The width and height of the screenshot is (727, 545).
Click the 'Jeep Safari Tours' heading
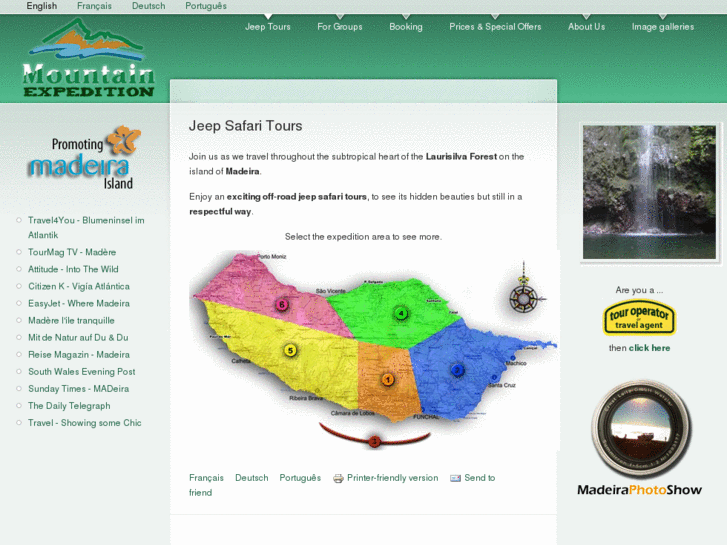245,126
